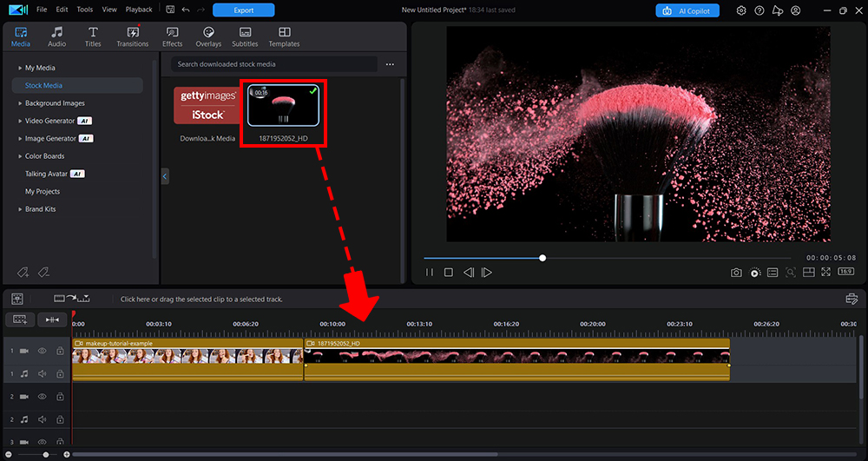868x461 pixels.
Task: Open the Transitions room
Action: click(133, 36)
